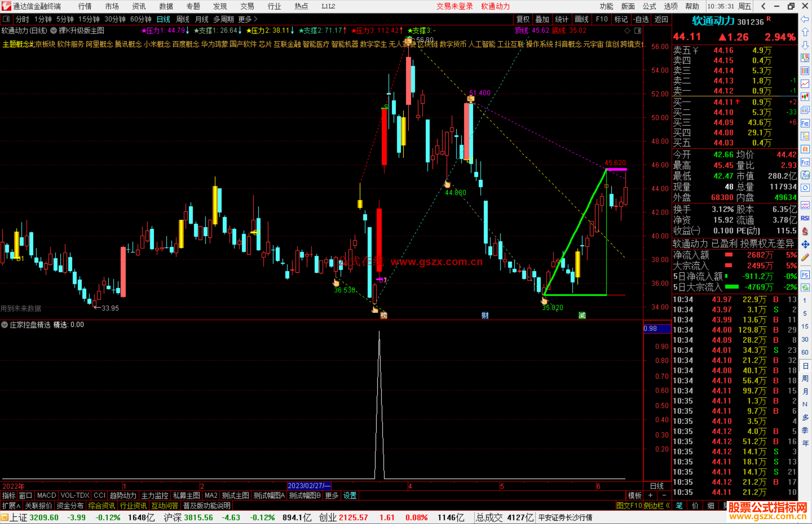Click the up arrow icon in right sidebar
The height and width of the screenshot is (524, 812).
[x=805, y=32]
